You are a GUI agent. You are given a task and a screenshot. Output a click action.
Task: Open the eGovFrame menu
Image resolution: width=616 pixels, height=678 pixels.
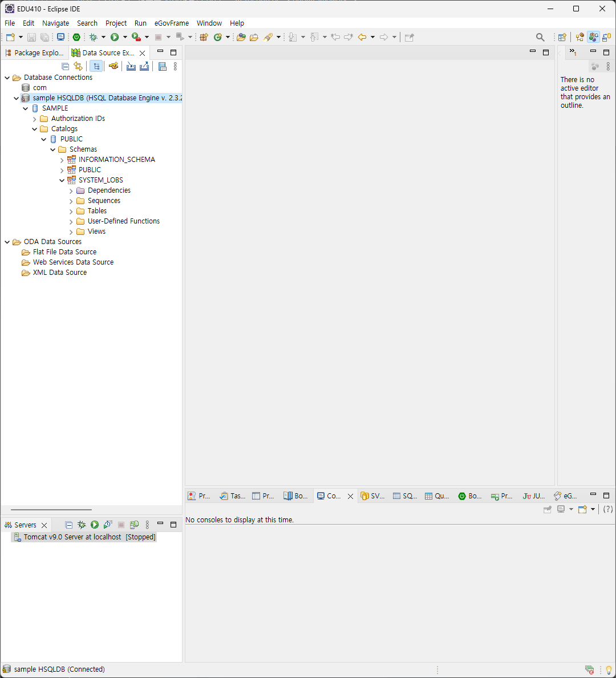tap(171, 23)
